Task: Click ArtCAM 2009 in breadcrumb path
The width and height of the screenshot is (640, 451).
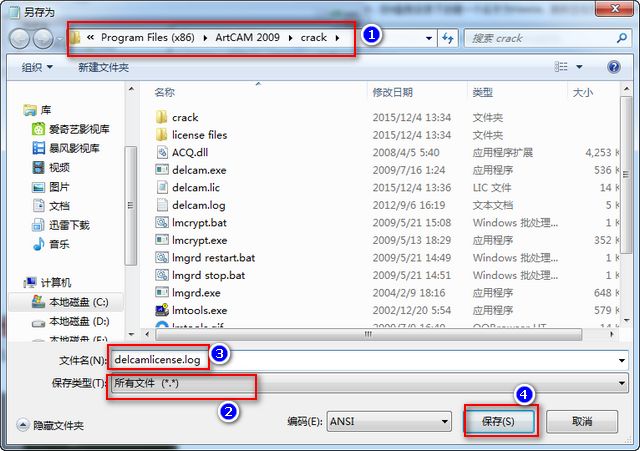Action: (247, 38)
